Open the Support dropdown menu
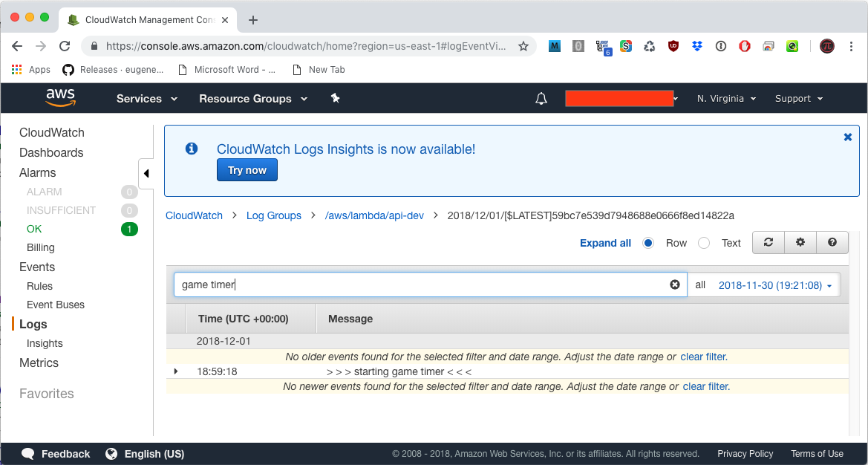Screen dimensions: 868x465 point(799,99)
